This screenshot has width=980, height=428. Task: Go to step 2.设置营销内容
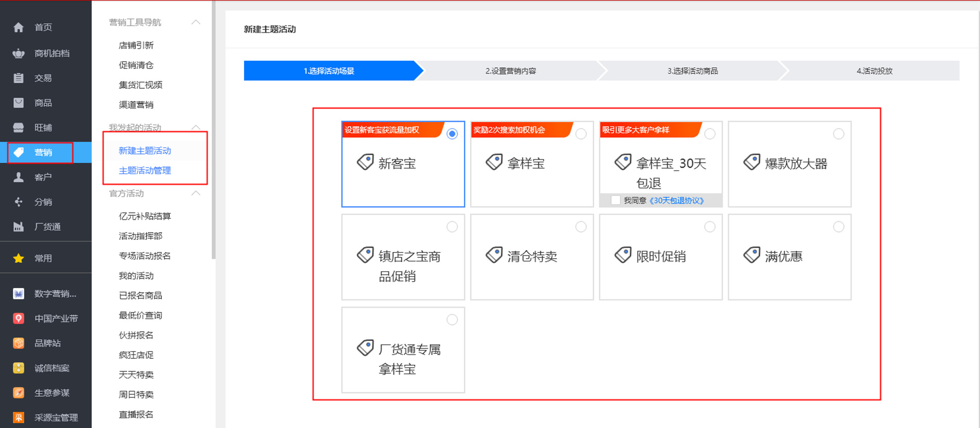[x=510, y=71]
